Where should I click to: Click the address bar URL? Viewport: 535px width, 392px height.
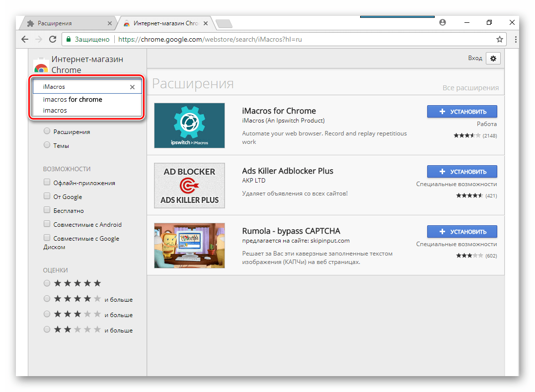coord(210,39)
